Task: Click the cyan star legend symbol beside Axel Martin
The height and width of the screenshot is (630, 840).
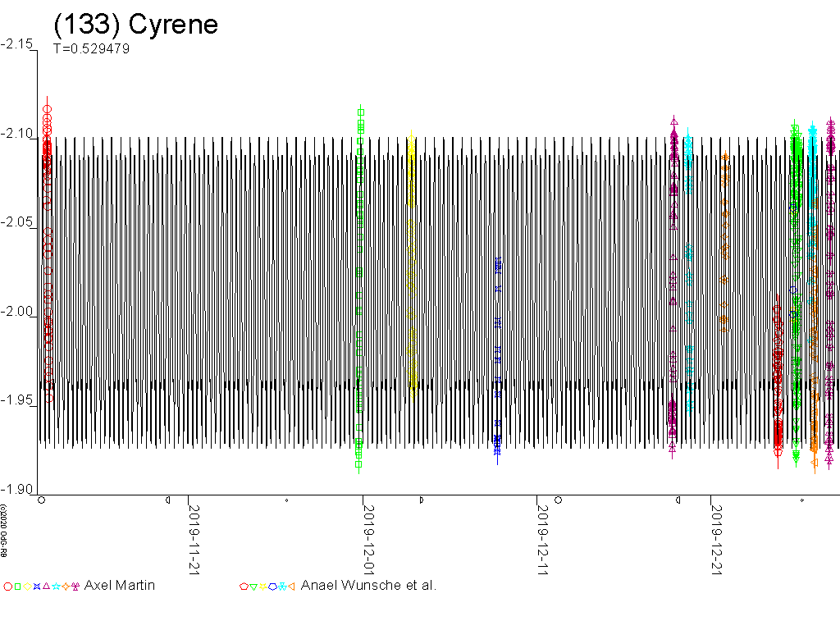Action: point(56,587)
